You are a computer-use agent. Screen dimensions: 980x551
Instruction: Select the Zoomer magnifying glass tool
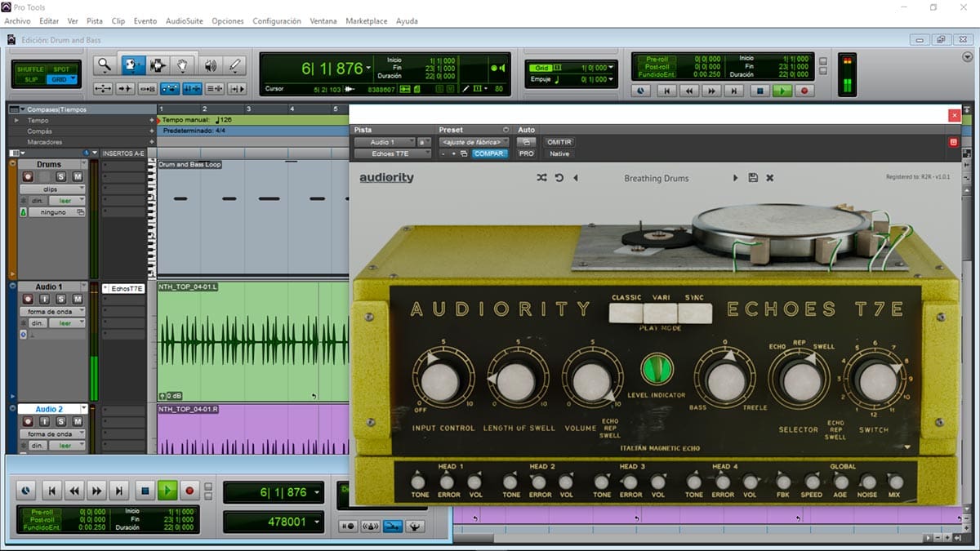pyautogui.click(x=105, y=65)
